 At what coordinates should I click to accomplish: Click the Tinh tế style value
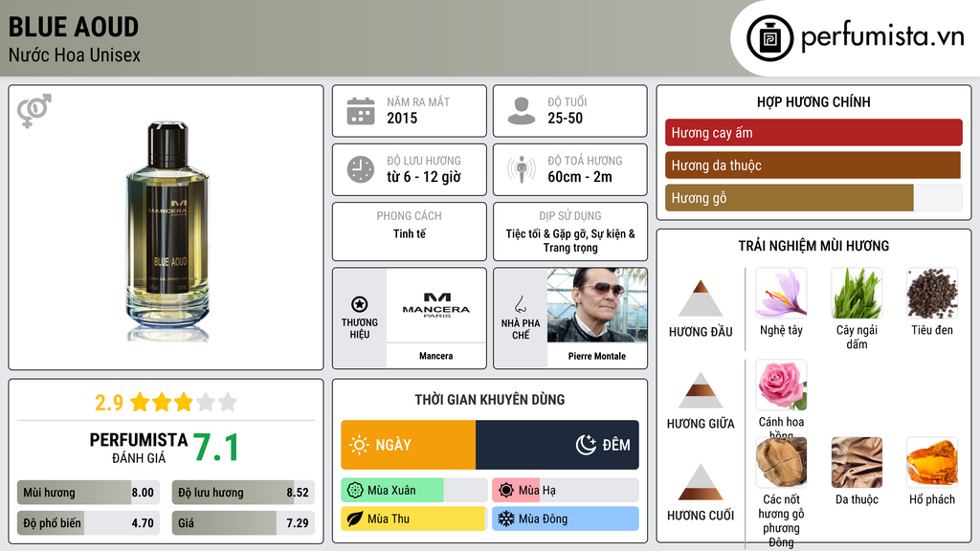pyautogui.click(x=410, y=233)
